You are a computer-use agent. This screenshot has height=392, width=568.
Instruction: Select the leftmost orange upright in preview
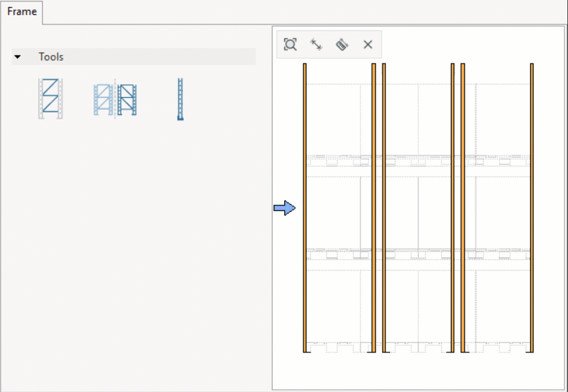(x=305, y=208)
